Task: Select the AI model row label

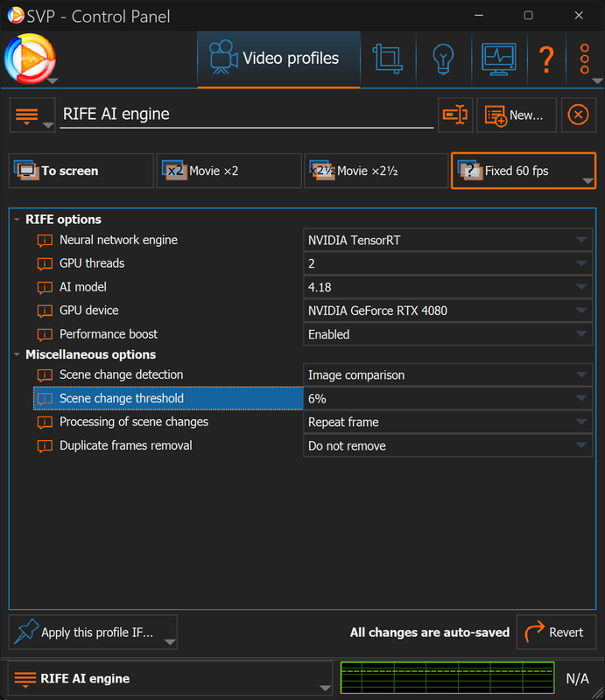Action: 83,287
